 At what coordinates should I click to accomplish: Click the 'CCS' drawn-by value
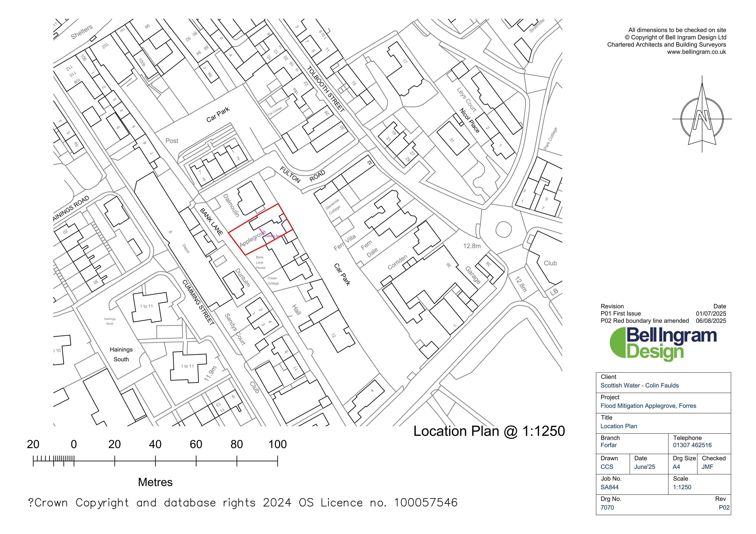coord(607,467)
